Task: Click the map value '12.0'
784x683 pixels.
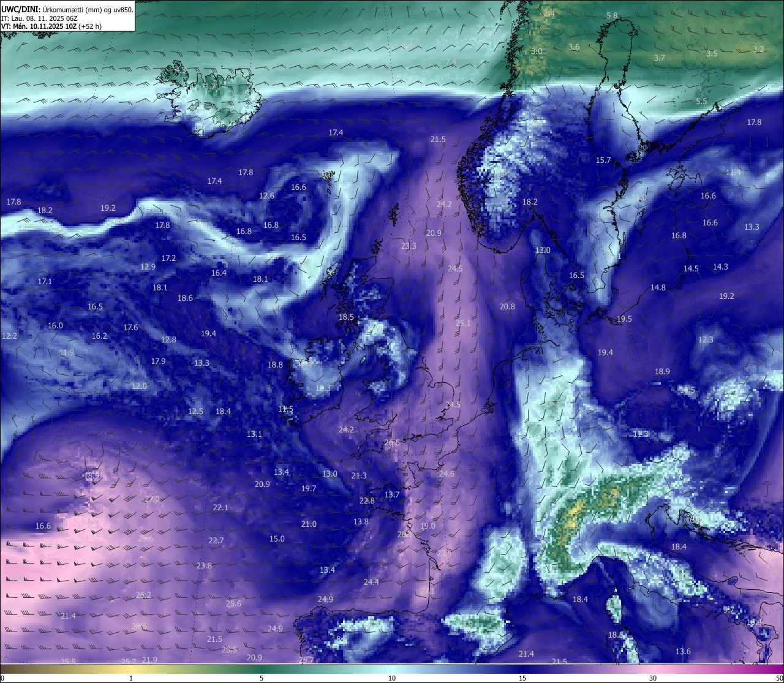Action: coord(139,387)
